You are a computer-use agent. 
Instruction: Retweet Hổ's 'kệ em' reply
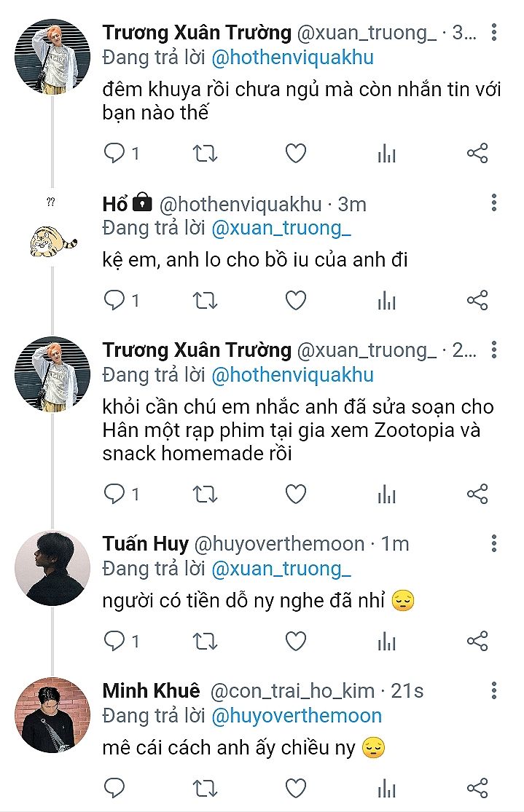coord(205,300)
